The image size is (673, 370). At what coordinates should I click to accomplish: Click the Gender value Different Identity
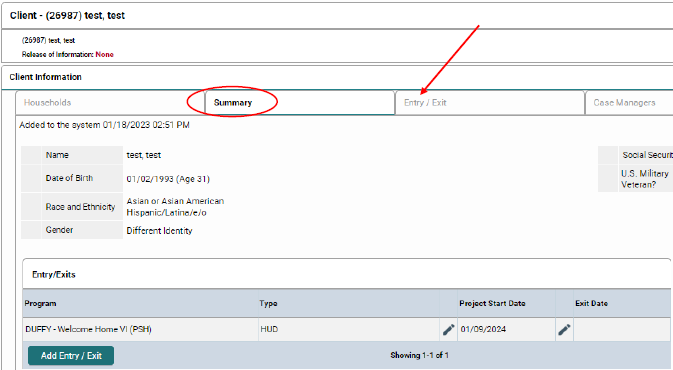tap(159, 230)
